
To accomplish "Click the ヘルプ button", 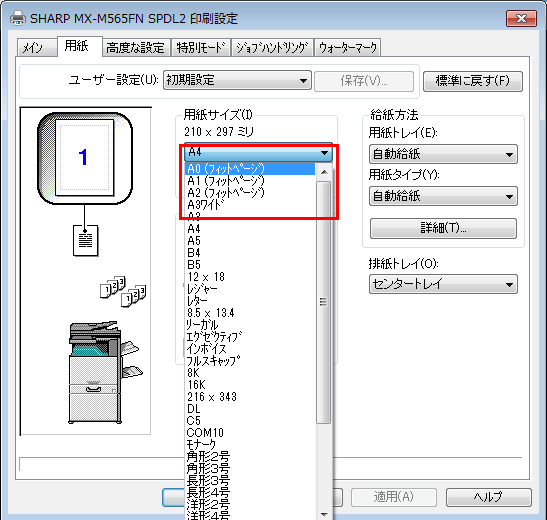I will (x=488, y=497).
